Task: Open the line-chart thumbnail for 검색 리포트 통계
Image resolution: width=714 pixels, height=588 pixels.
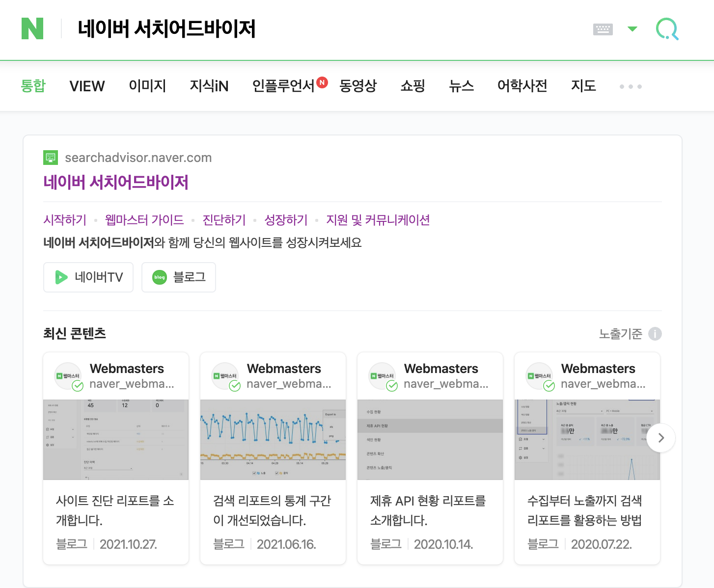Action: pos(273,440)
